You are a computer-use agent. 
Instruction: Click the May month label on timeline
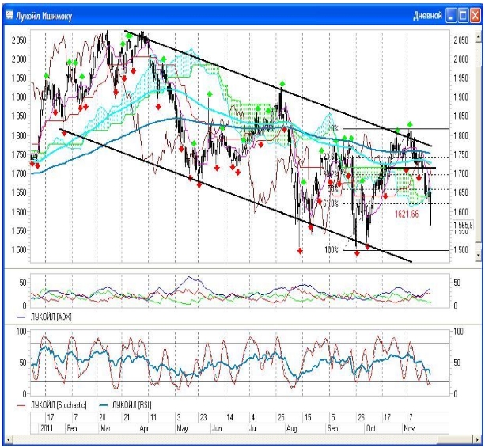click(x=182, y=429)
